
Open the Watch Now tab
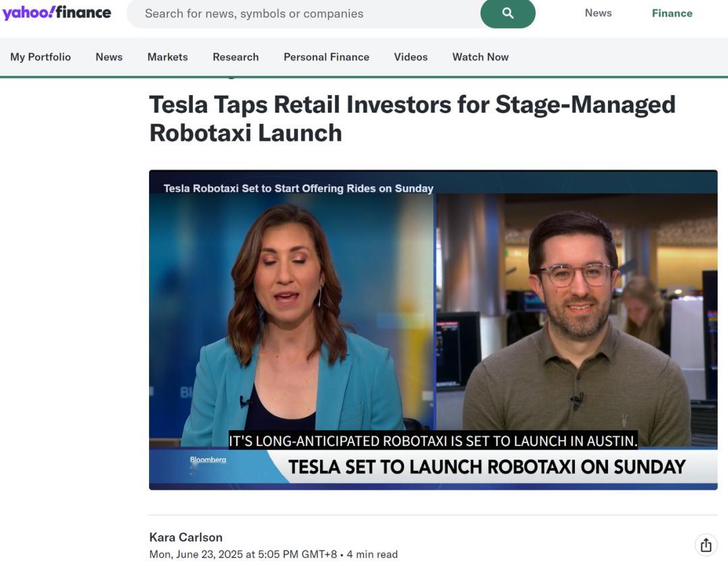click(x=481, y=57)
